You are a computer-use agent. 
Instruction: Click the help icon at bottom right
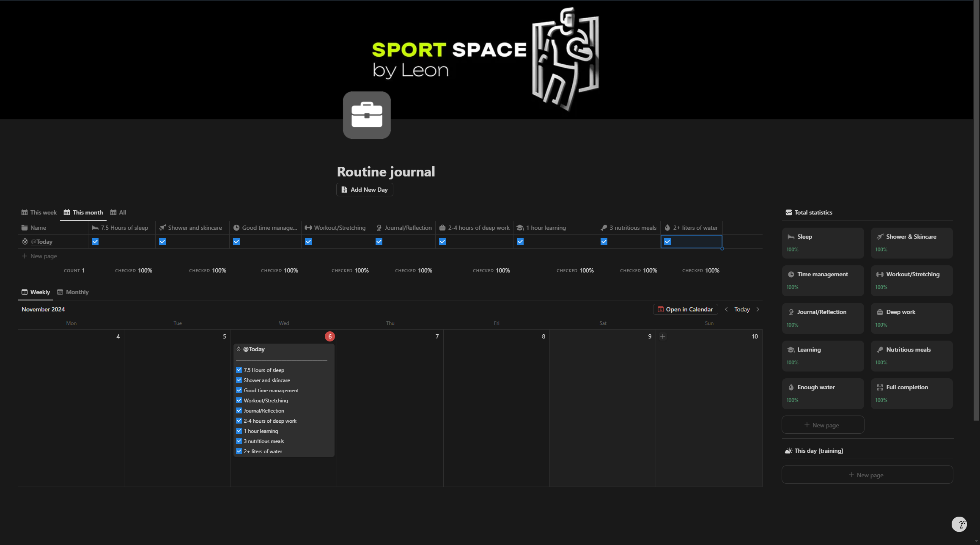(x=959, y=524)
